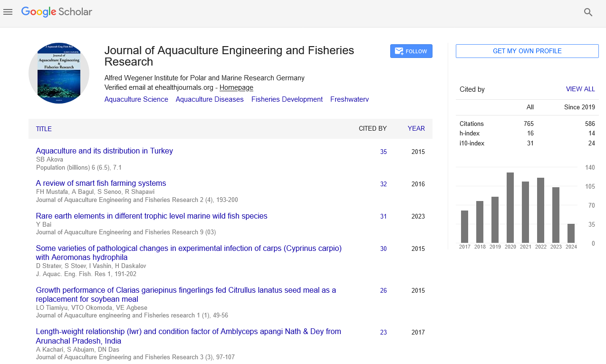Viewport: 606px width, 364px height.
Task: Open the Amblyceps apangi length-weight article
Action: [x=189, y=336]
